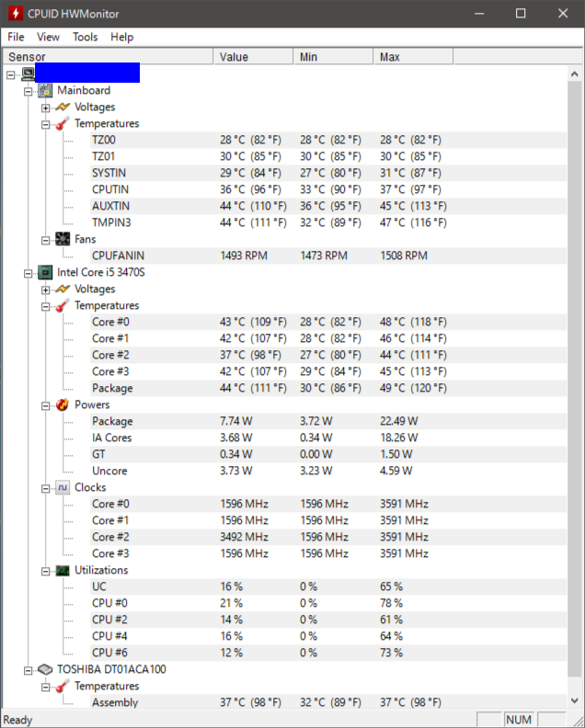Collapse the CPU Temperatures node
The width and height of the screenshot is (585, 728).
pyautogui.click(x=46, y=306)
